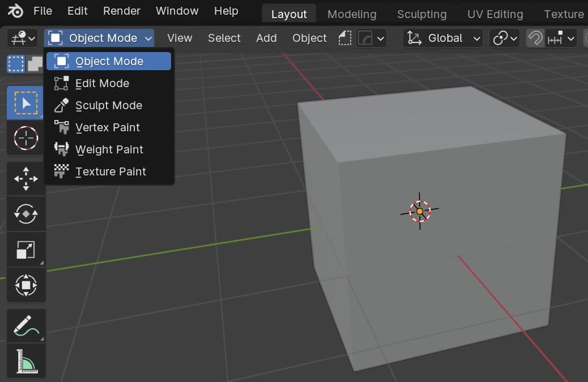This screenshot has width=588, height=382.
Task: Select Weight Paint from the mode list
Action: [109, 149]
